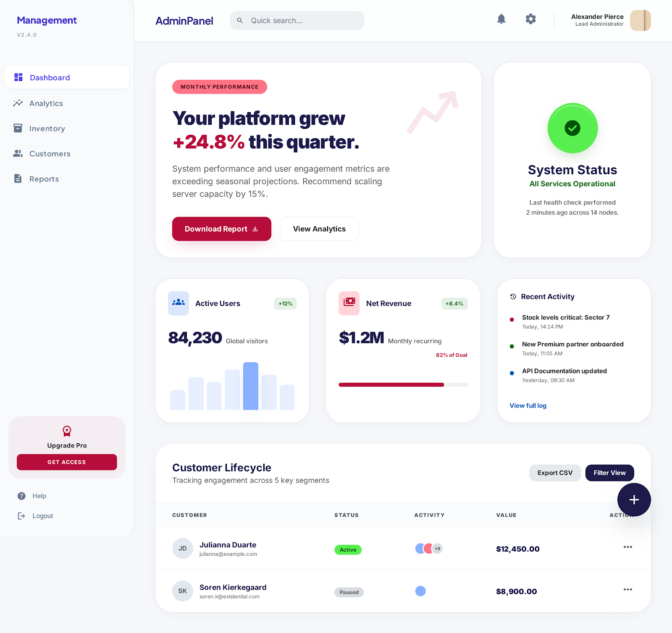Click the Customers people icon in sidebar
672x633 pixels.
point(18,154)
